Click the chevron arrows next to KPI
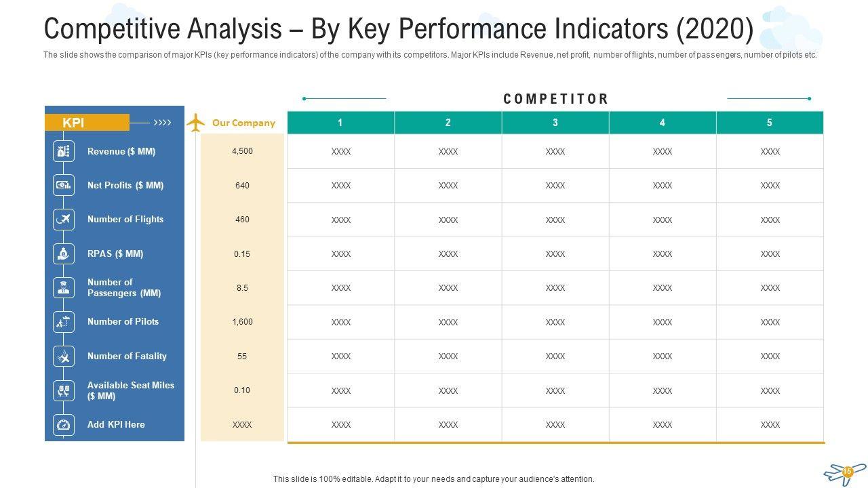868x488 pixels. [162, 123]
